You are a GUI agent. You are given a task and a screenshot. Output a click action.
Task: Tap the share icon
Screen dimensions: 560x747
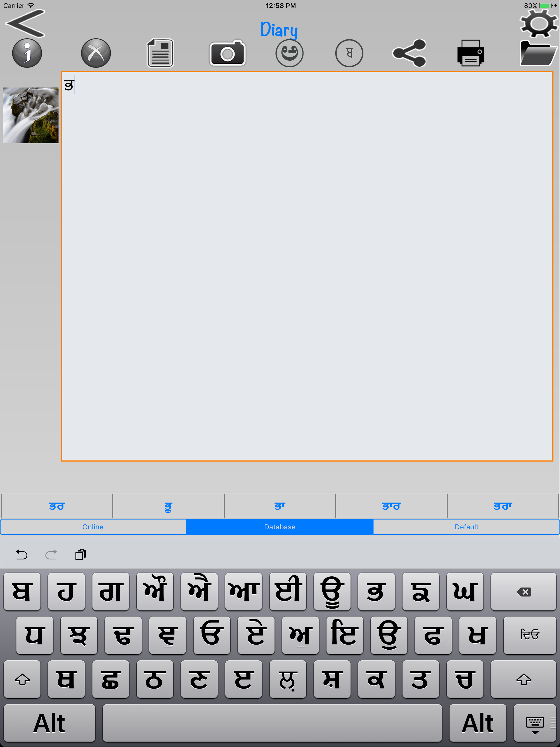click(x=409, y=53)
